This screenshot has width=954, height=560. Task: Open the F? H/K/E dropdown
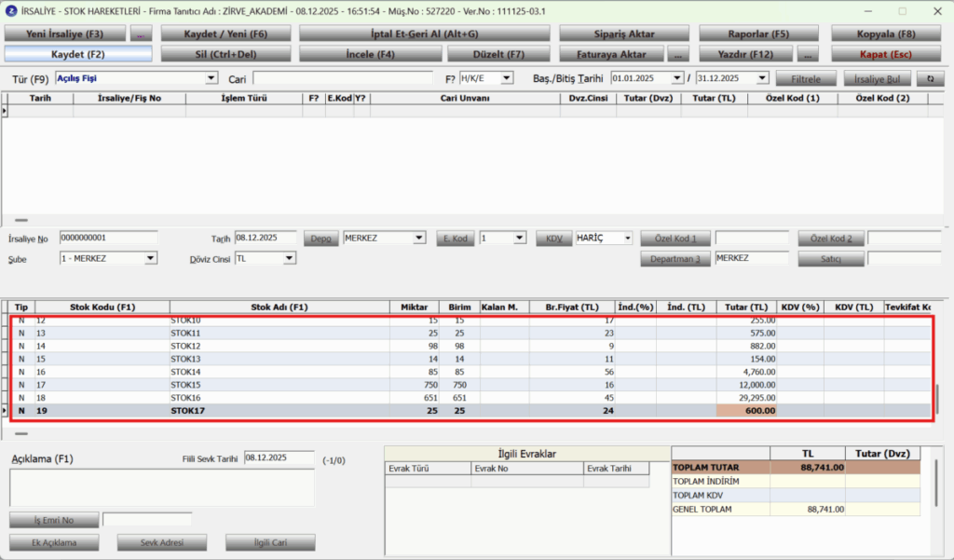click(x=506, y=78)
